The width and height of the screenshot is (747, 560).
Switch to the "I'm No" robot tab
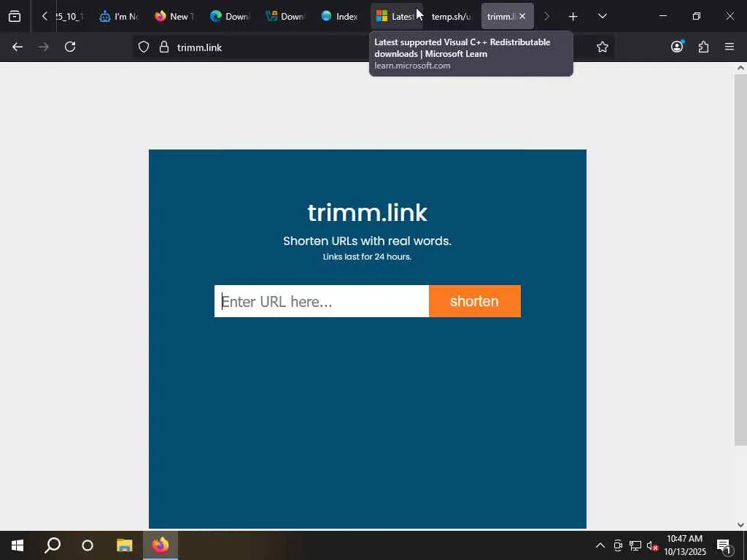[x=119, y=17]
